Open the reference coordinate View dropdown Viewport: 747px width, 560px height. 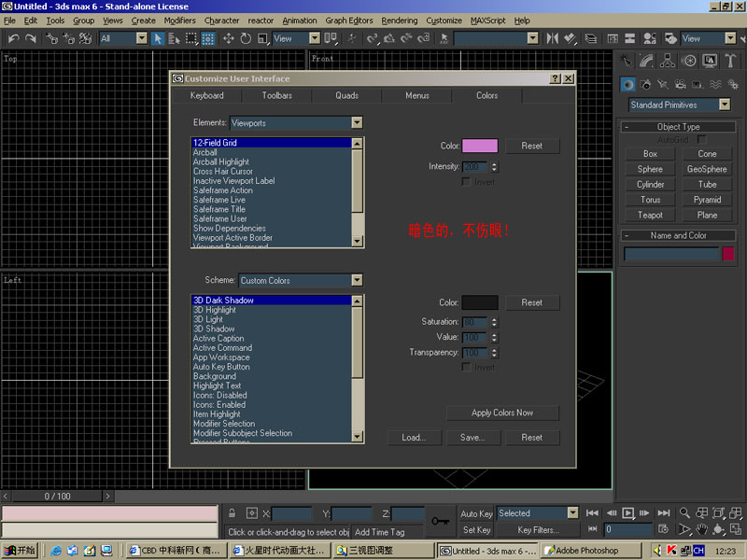[315, 38]
